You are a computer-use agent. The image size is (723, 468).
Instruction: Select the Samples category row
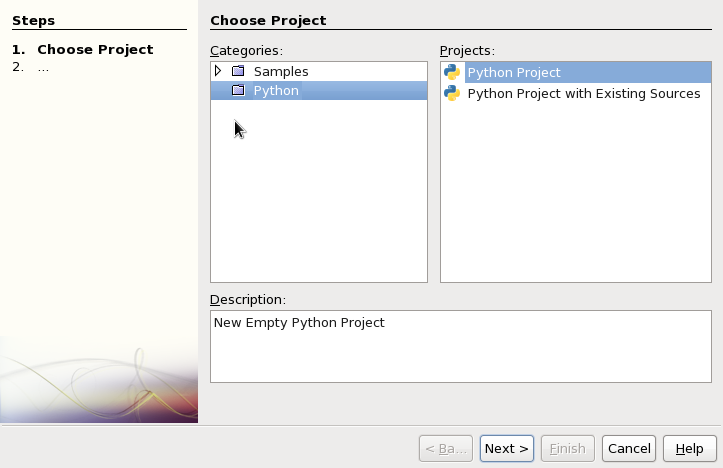(319, 71)
